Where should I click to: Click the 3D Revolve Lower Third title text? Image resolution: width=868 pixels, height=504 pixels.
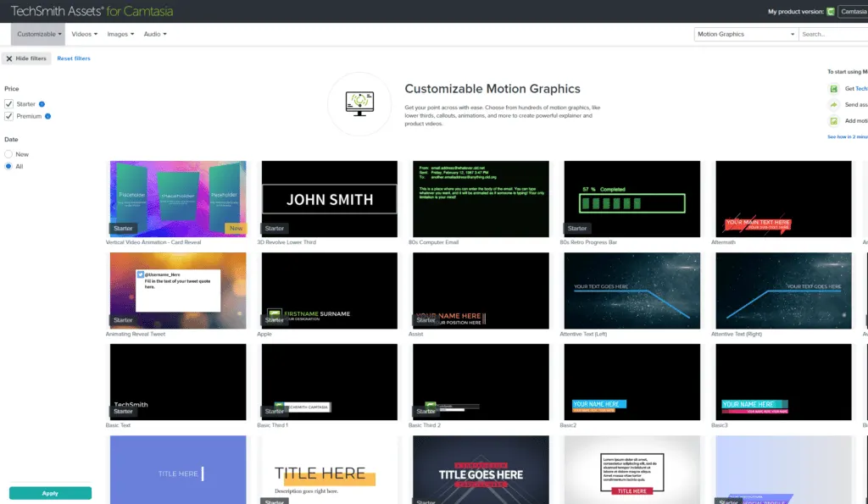287,242
